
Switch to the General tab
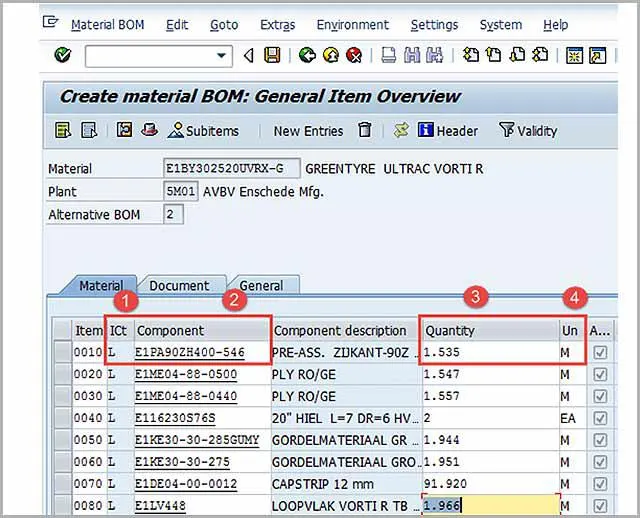[x=261, y=285]
